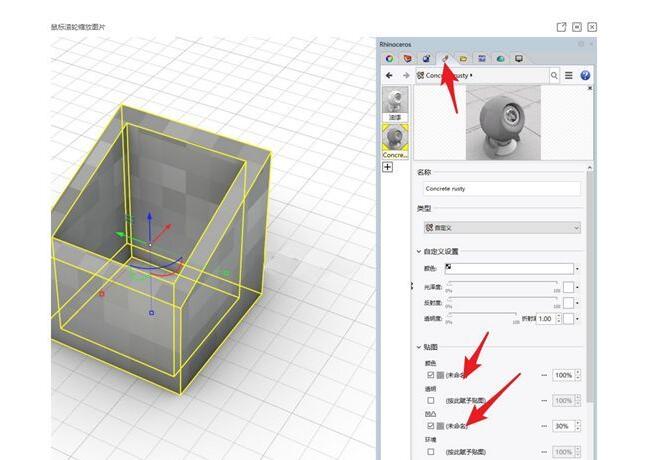Click the magnifier search icon

click(x=554, y=75)
